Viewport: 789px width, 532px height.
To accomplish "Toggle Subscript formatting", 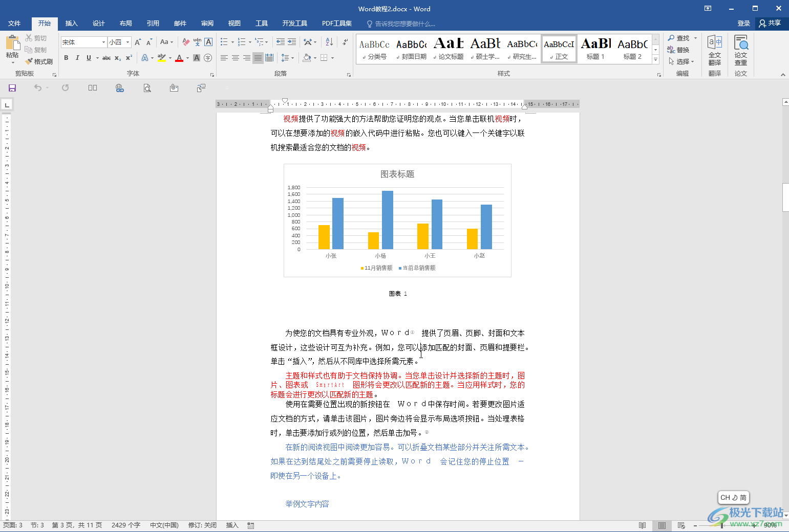I will click(118, 58).
